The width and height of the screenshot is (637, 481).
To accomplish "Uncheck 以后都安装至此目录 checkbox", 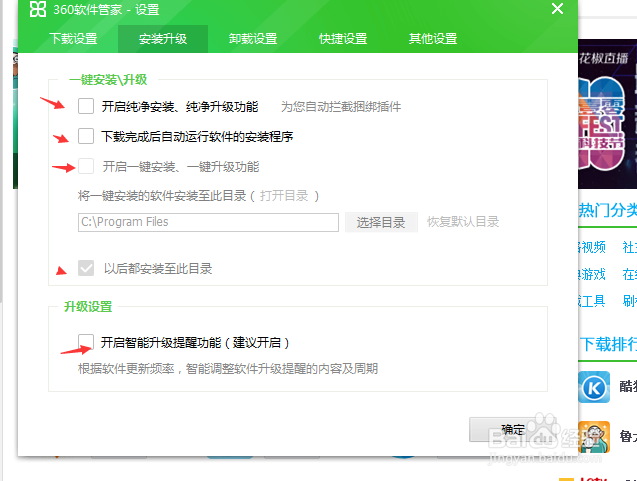I will tap(86, 268).
